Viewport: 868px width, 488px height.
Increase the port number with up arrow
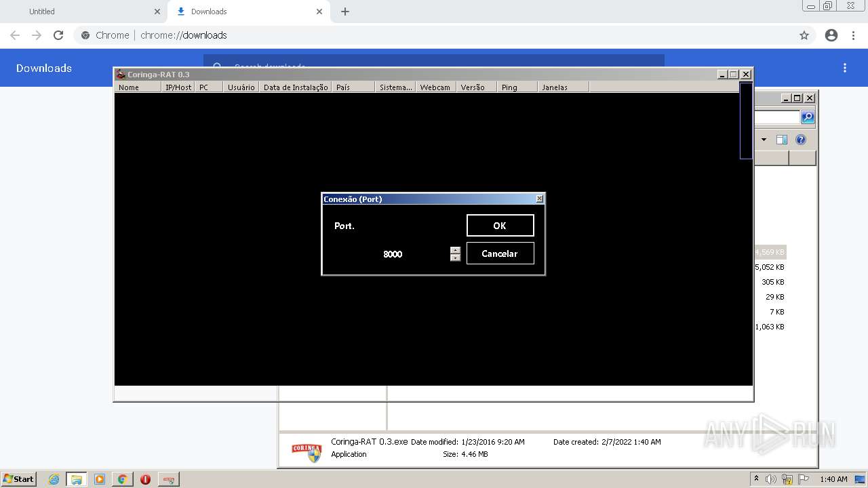(455, 250)
